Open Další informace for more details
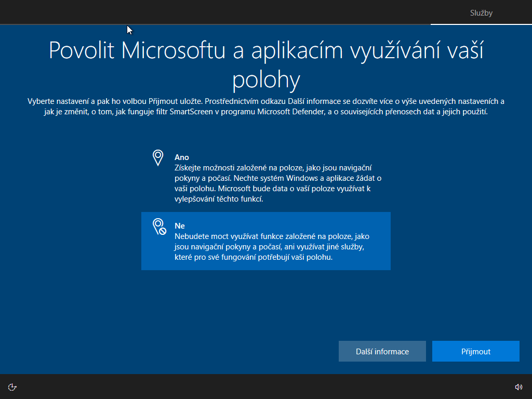The width and height of the screenshot is (532, 399). [382, 352]
